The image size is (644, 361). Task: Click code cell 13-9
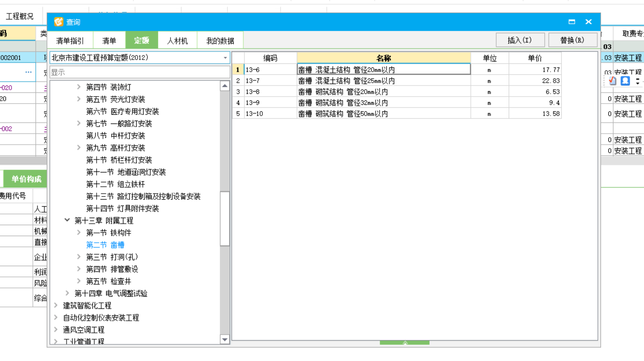pyautogui.click(x=270, y=103)
